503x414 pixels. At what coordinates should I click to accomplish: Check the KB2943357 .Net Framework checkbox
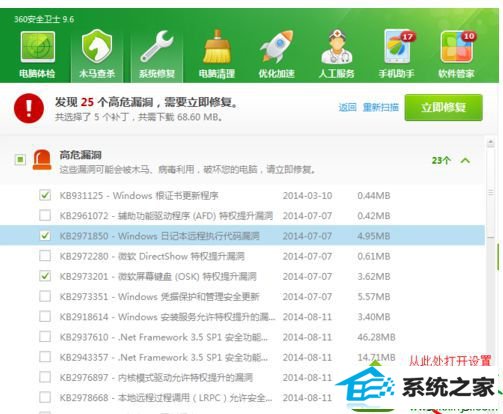[x=45, y=357]
